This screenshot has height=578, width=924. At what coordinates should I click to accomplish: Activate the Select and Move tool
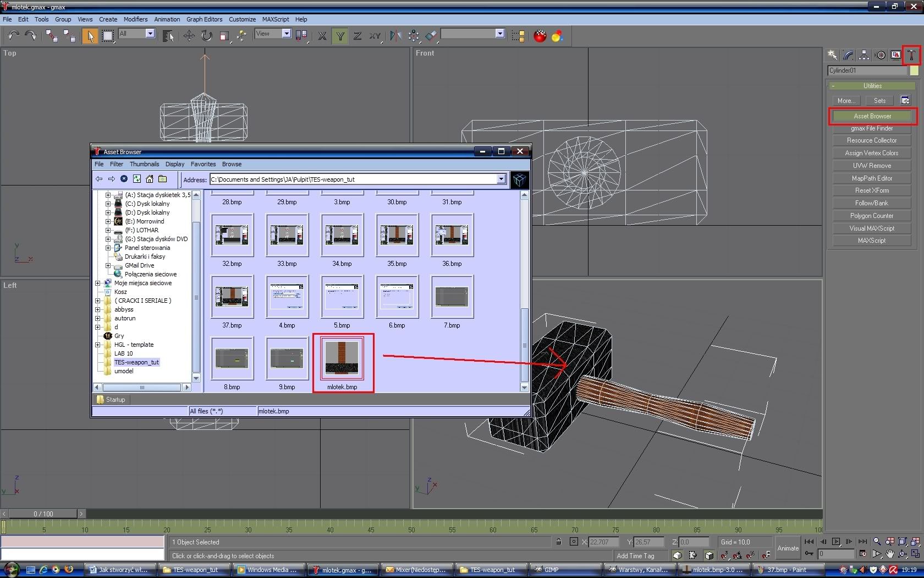189,36
